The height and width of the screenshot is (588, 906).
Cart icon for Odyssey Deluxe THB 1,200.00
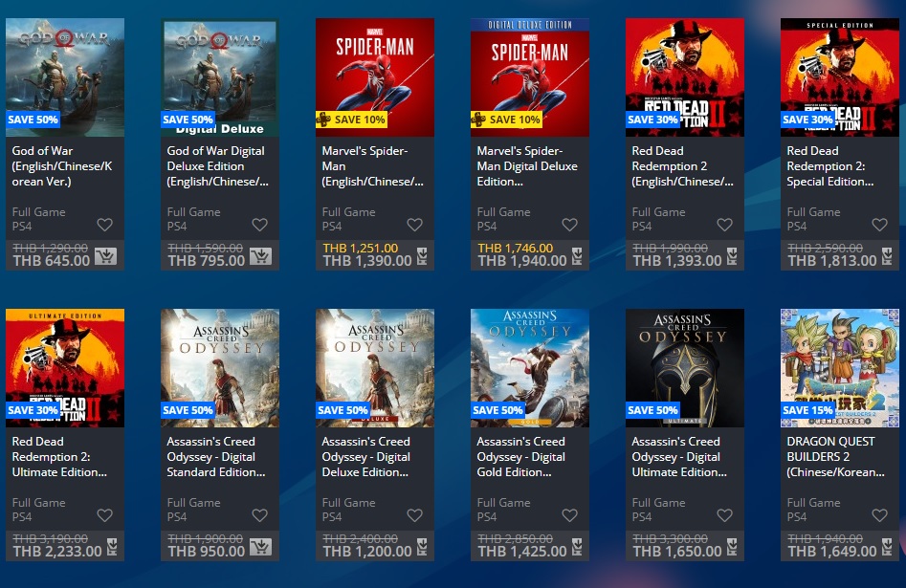click(x=422, y=547)
